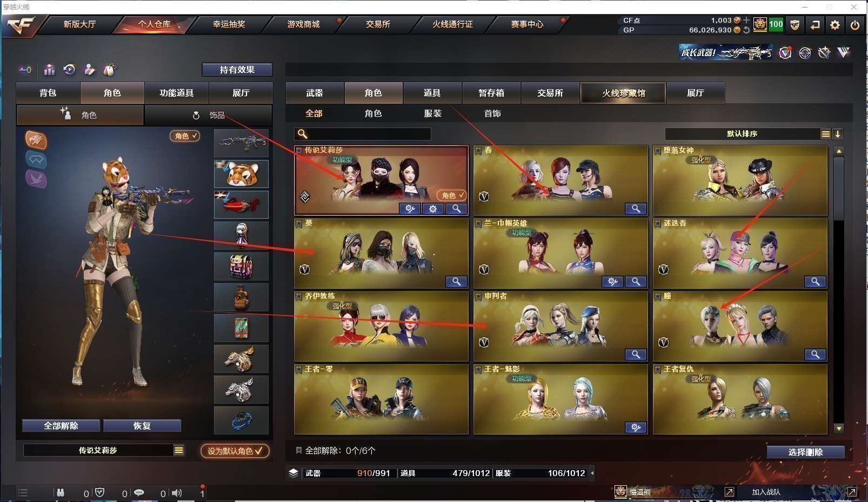Click the character list vertical scrollbar

839,289
